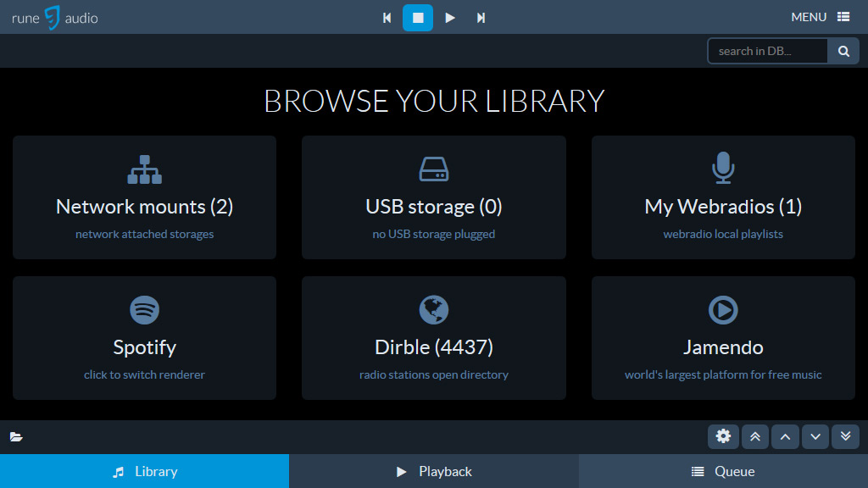Click the network mounts hierarchy icon

(144, 169)
